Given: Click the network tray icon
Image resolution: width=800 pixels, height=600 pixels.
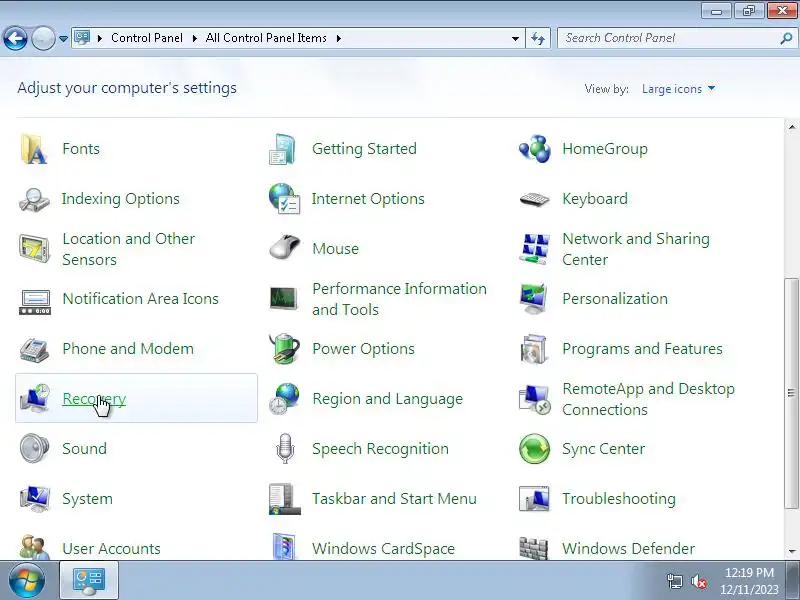Looking at the screenshot, I should coord(674,581).
